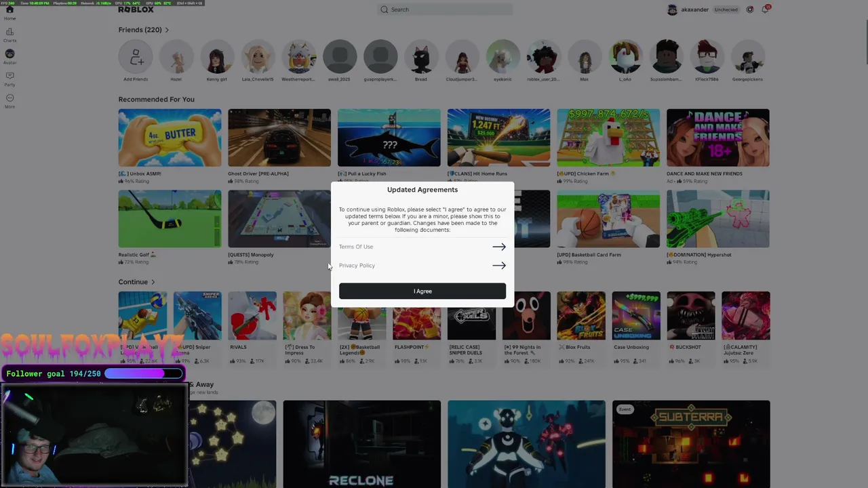The image size is (868, 488).
Task: Expand the Continue section
Action: pyautogui.click(x=137, y=282)
